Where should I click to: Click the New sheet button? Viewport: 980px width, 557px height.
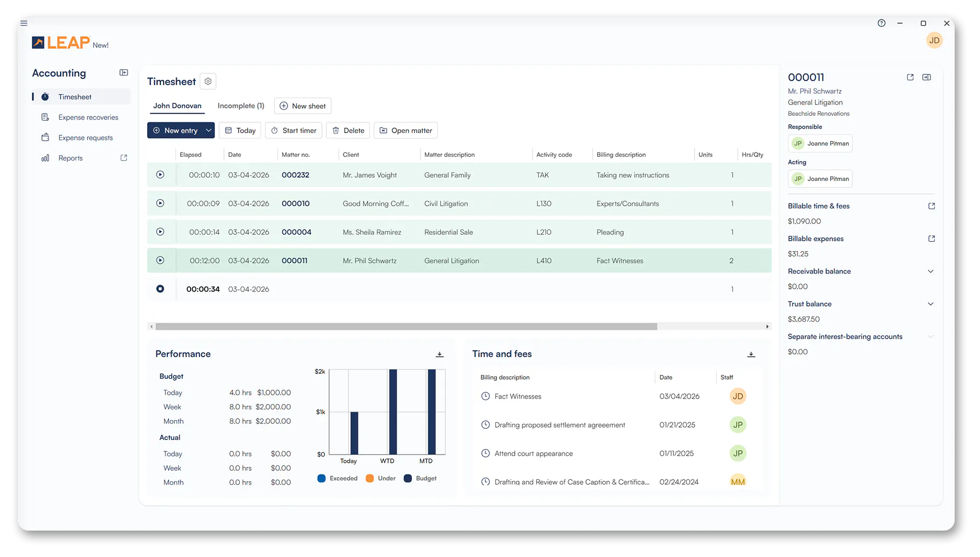[x=303, y=106]
